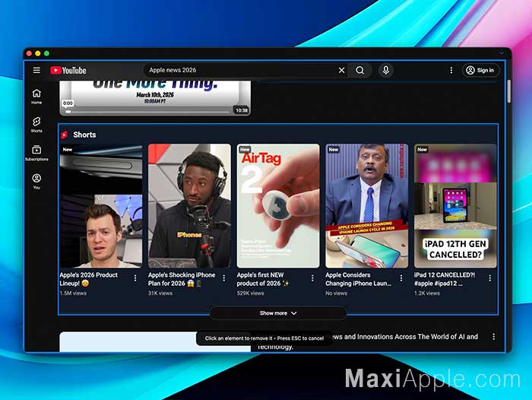Screen dimensions: 532x400
Task: Start voice search with microphone icon
Action: click(x=386, y=70)
